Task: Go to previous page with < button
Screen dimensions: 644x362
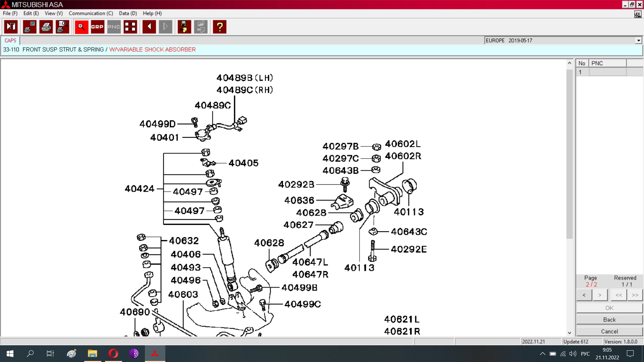Action: (584, 295)
